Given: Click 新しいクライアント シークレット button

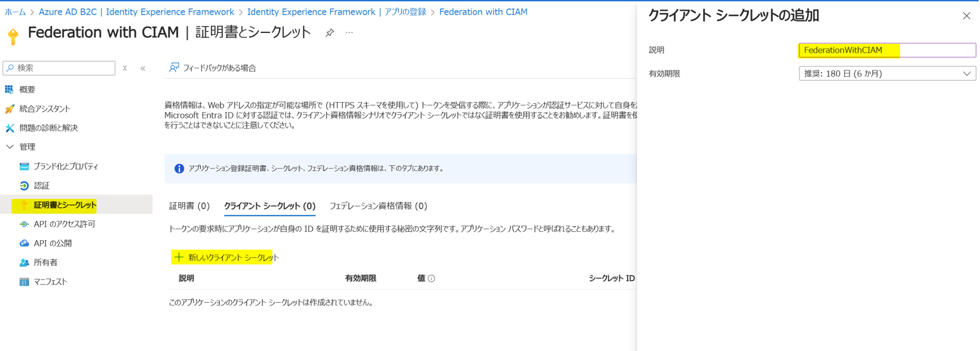Looking at the screenshot, I should pos(226,257).
